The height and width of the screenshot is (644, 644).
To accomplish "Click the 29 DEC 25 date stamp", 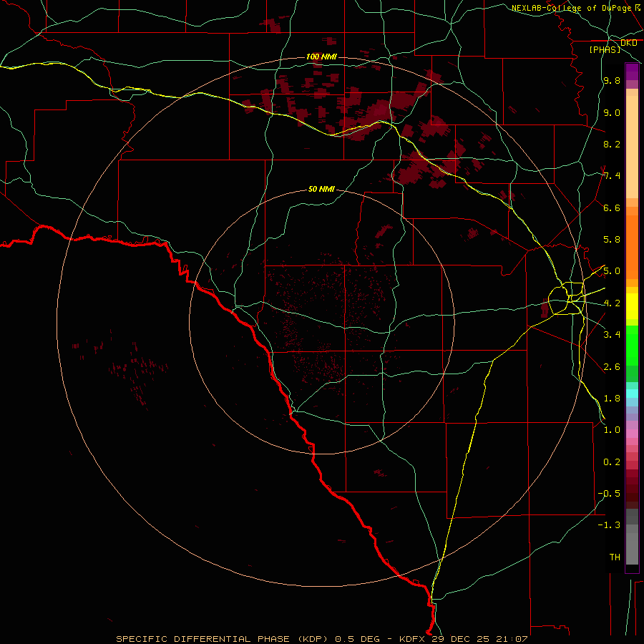I will 462,639.
